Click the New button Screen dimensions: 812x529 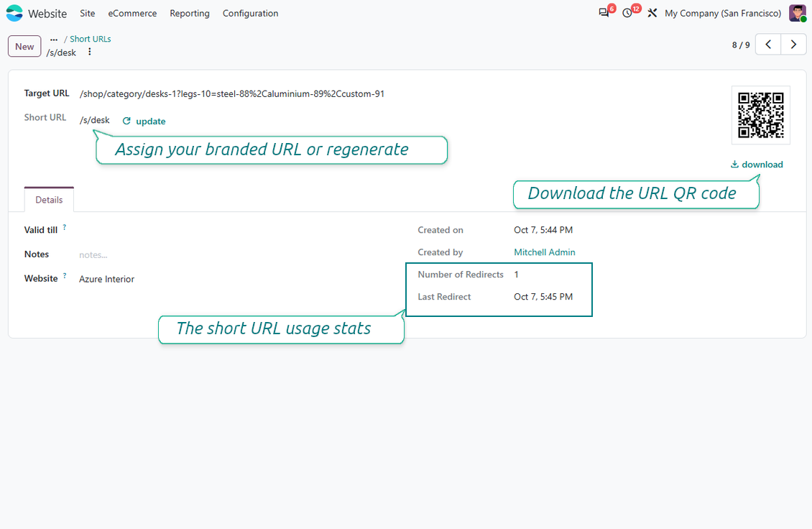tap(24, 46)
